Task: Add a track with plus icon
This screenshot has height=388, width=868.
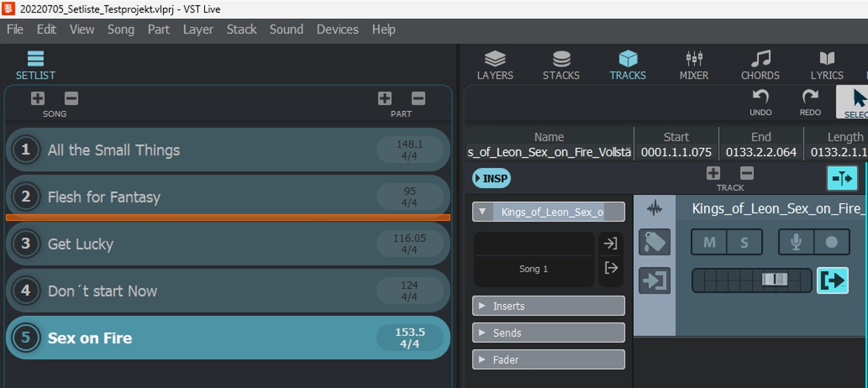Action: (713, 174)
